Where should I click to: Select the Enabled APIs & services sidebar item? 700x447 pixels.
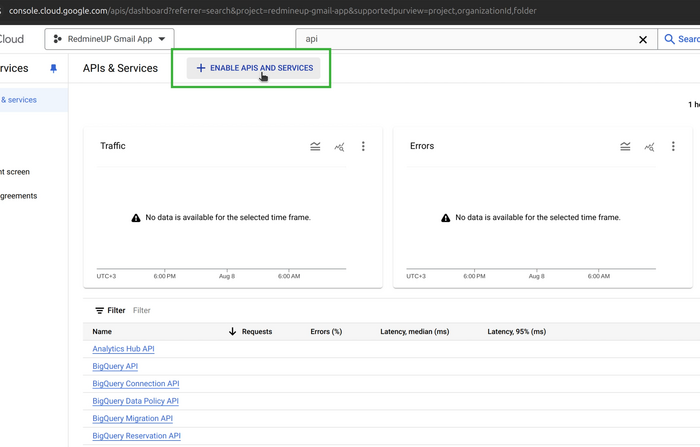20,100
